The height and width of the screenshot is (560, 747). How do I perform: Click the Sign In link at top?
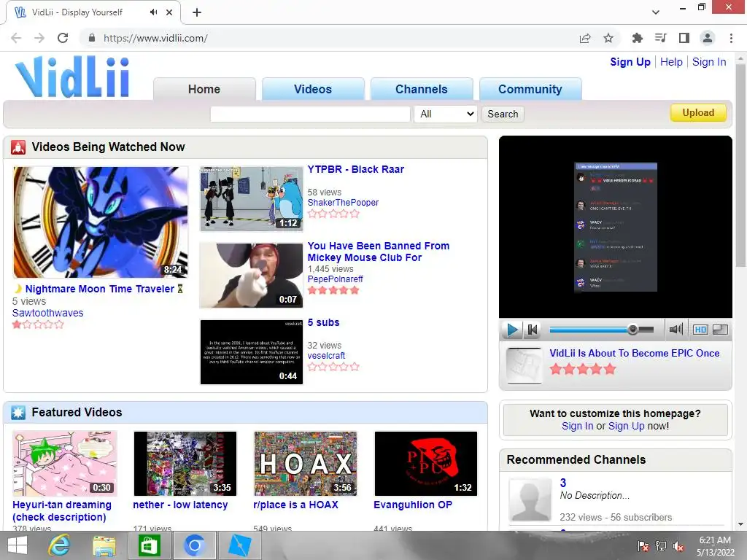point(709,62)
